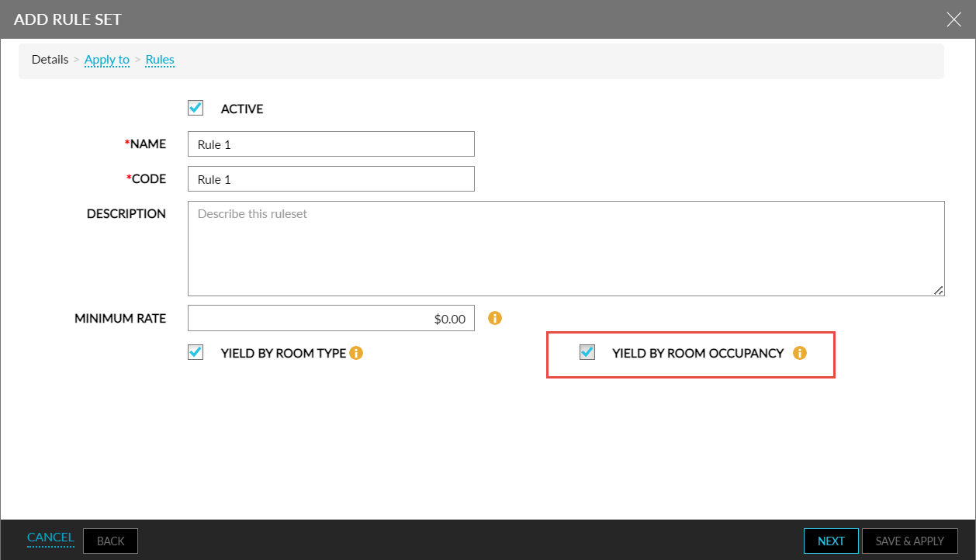Open the Rules step in the breadcrumb
This screenshot has width=976, height=560.
pyautogui.click(x=160, y=60)
